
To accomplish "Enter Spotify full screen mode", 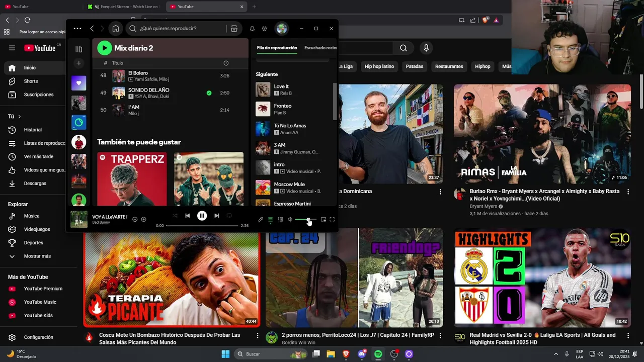I will [x=332, y=219].
